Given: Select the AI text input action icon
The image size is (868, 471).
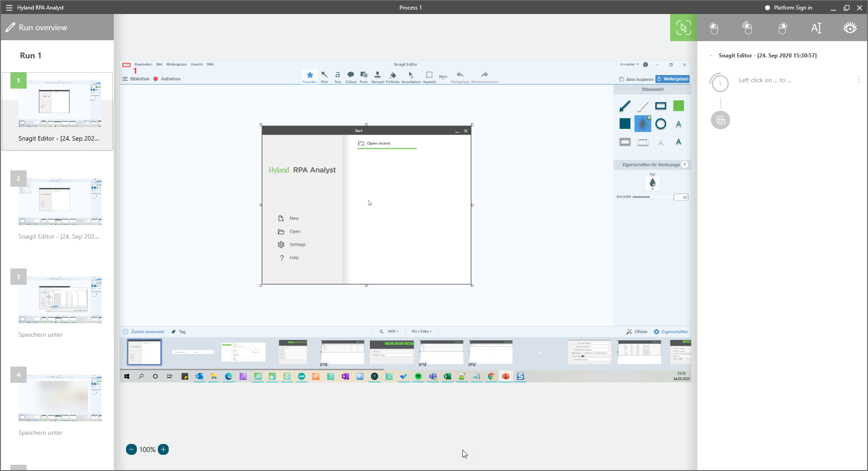Looking at the screenshot, I should [817, 28].
